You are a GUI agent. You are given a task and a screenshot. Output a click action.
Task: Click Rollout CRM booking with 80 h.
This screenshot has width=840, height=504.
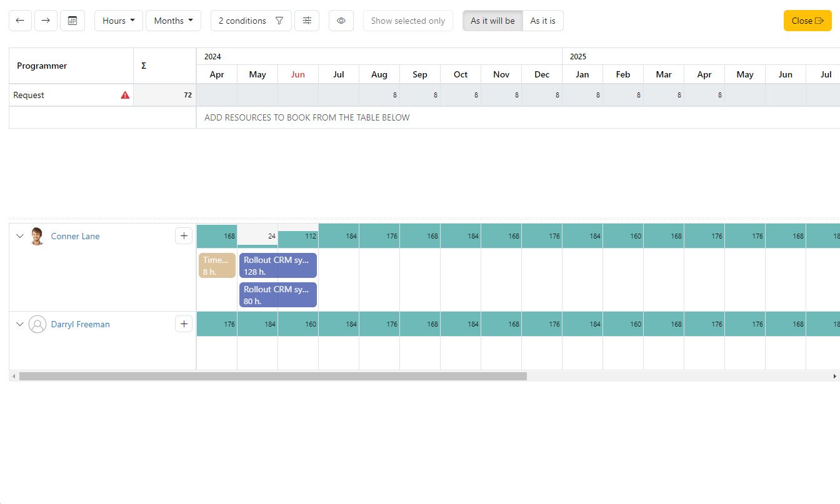tap(278, 295)
